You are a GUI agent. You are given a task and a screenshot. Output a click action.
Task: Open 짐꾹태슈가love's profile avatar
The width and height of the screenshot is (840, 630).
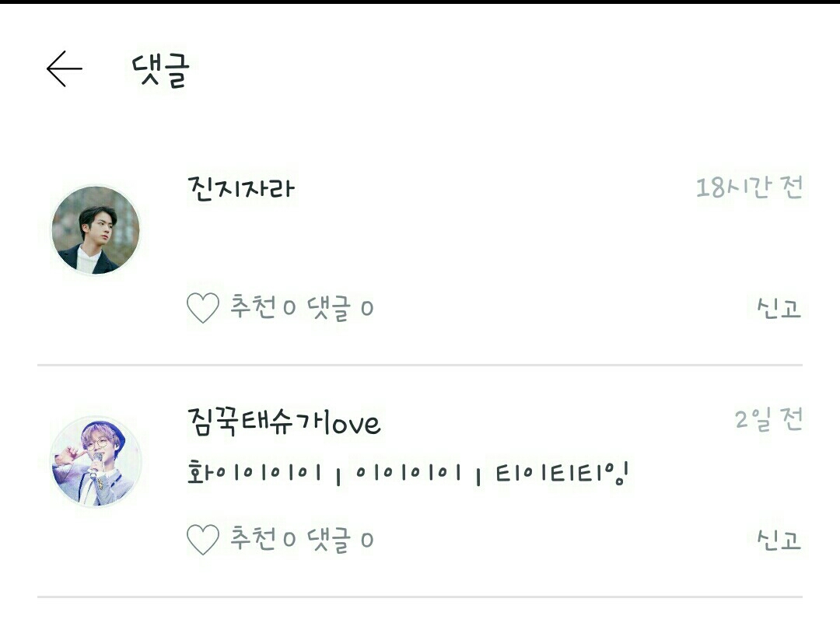click(96, 462)
